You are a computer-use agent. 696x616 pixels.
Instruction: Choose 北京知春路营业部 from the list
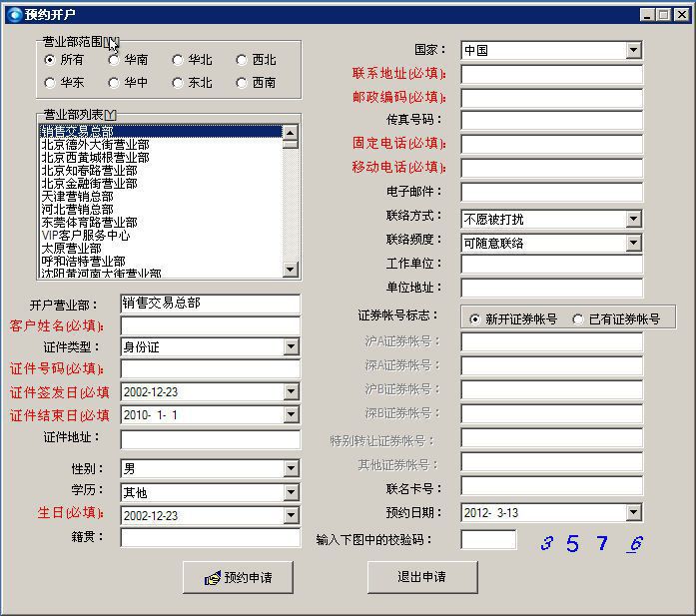(x=161, y=171)
